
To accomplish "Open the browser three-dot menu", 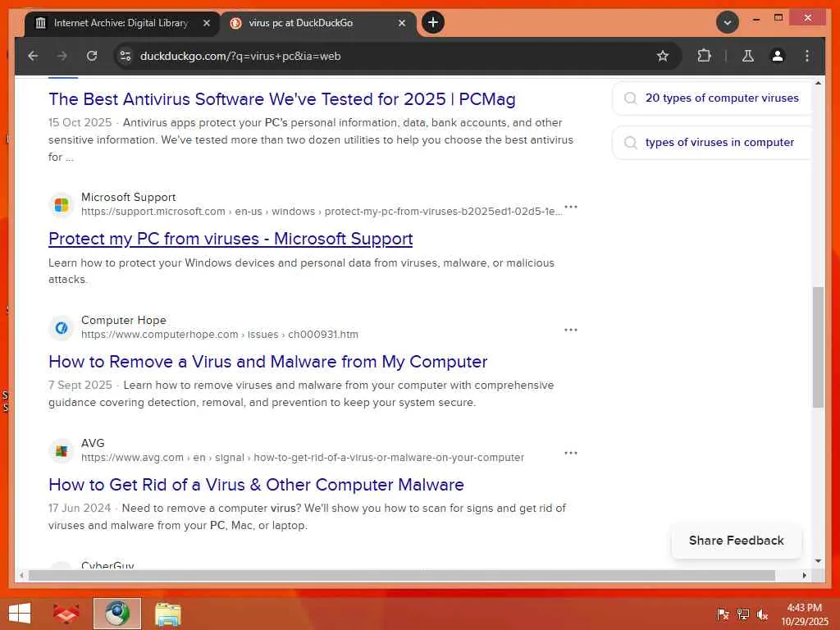I will click(807, 56).
